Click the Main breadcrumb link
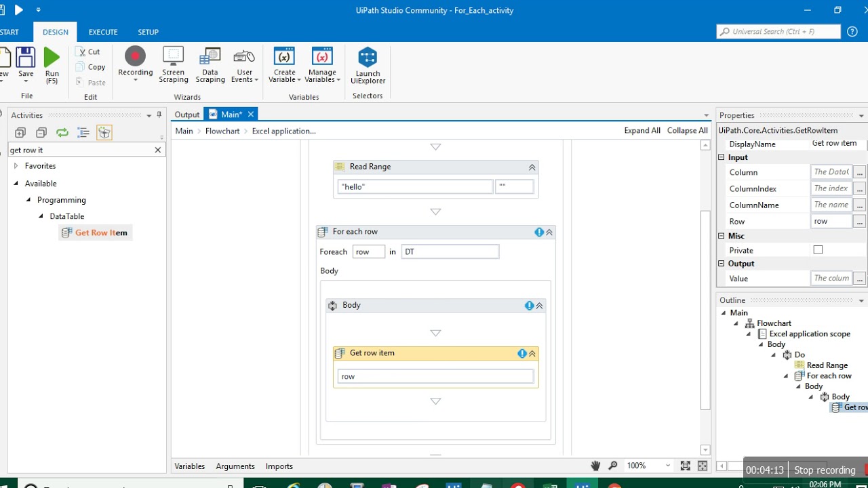This screenshot has height=488, width=868. tap(184, 131)
